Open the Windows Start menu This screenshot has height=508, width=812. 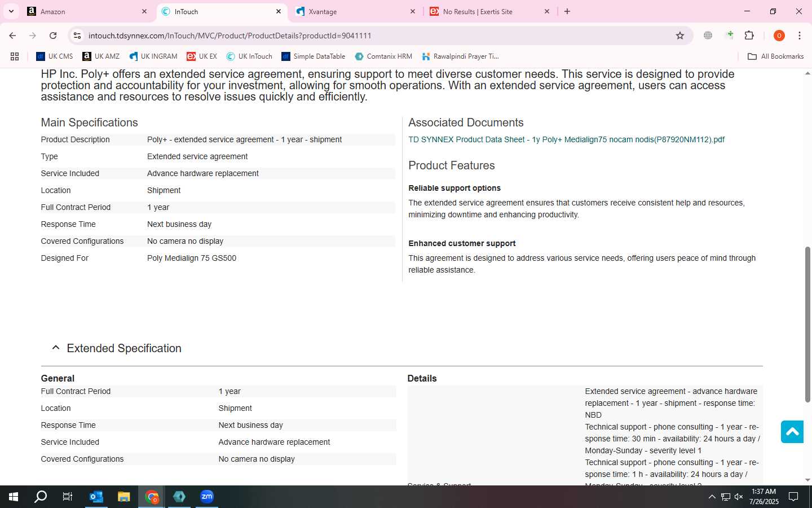14,497
